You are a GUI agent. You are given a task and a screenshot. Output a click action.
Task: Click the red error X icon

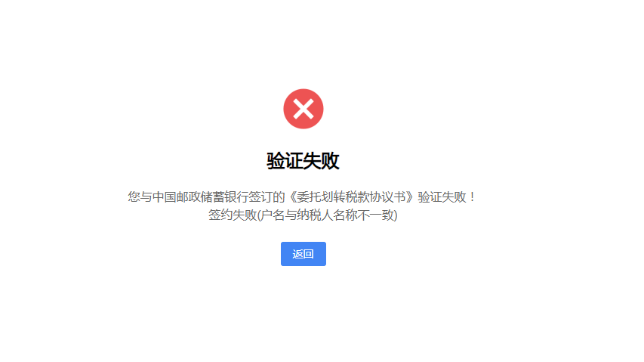(304, 109)
